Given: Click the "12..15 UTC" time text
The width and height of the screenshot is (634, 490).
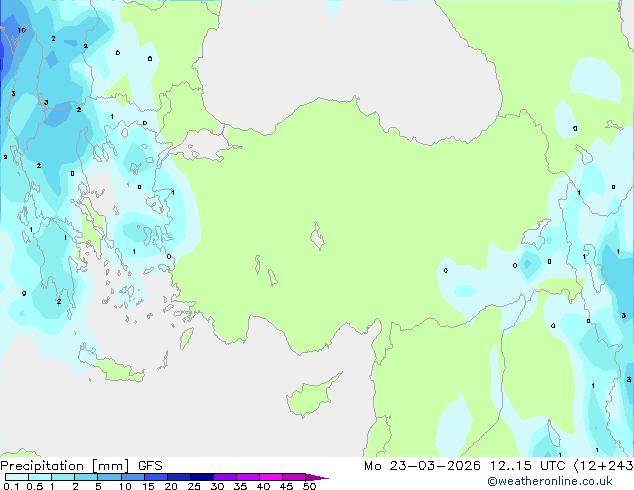Looking at the screenshot, I should (x=527, y=466).
